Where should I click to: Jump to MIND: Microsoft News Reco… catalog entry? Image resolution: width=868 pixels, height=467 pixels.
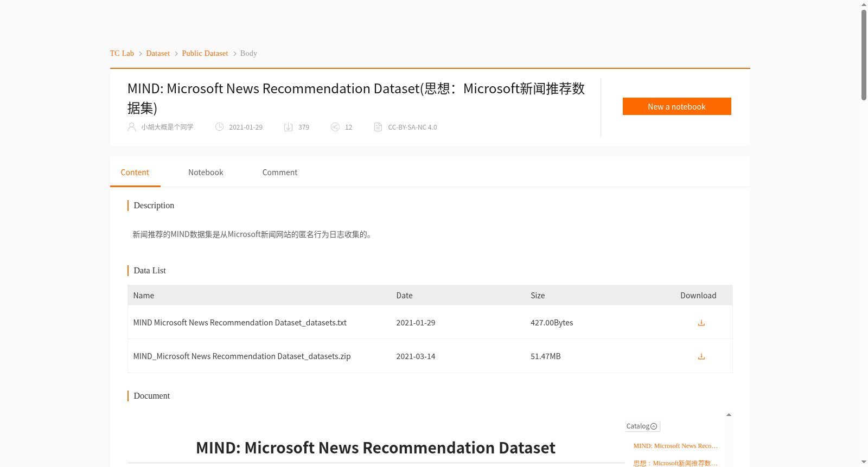tap(675, 446)
